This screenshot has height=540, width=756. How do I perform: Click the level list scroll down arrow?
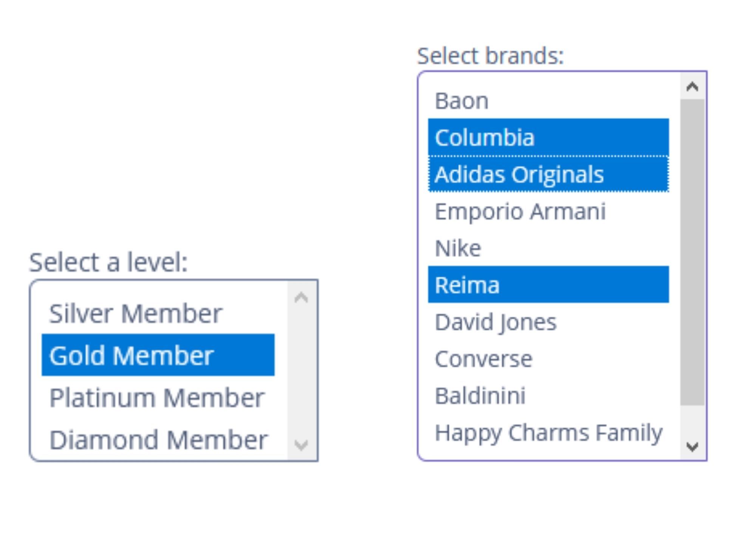click(x=301, y=444)
